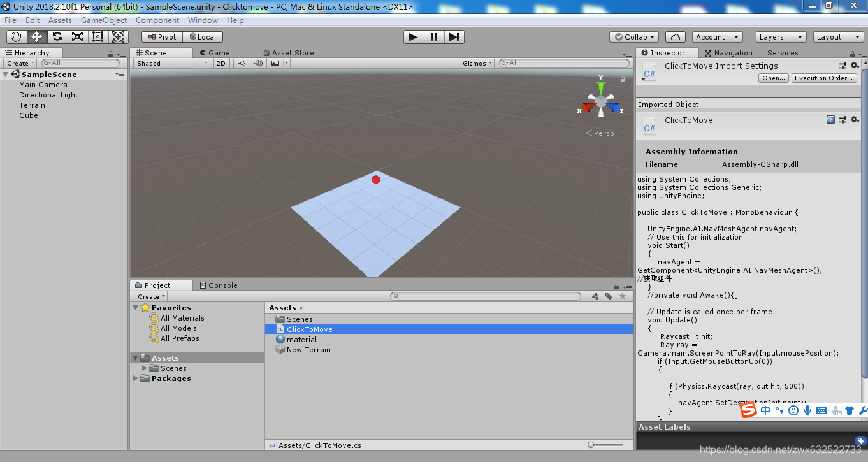Click the Execution Order... button

[824, 78]
